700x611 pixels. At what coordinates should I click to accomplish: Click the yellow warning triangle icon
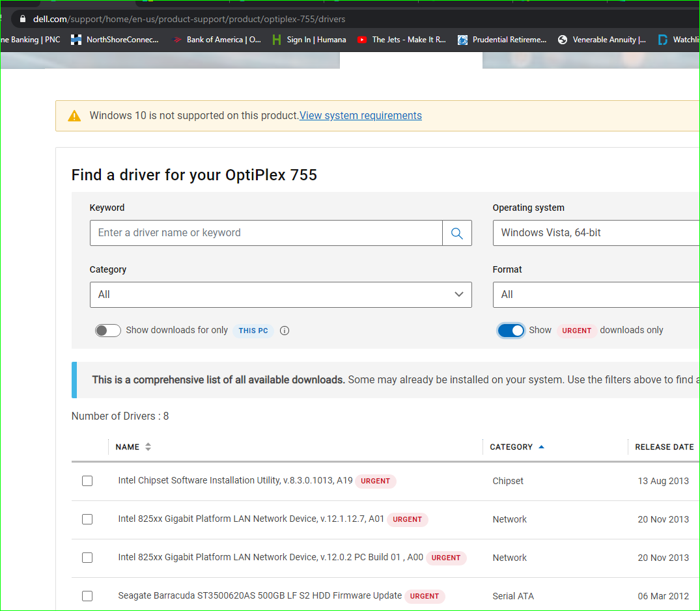(74, 116)
